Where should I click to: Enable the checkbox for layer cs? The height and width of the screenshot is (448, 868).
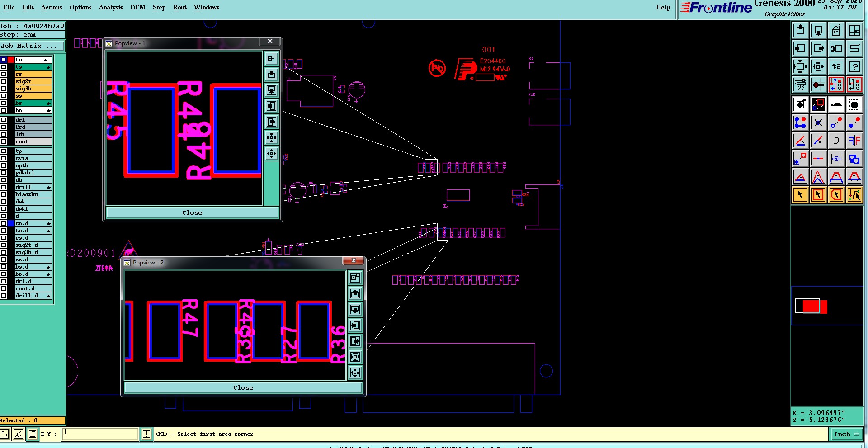click(4, 74)
